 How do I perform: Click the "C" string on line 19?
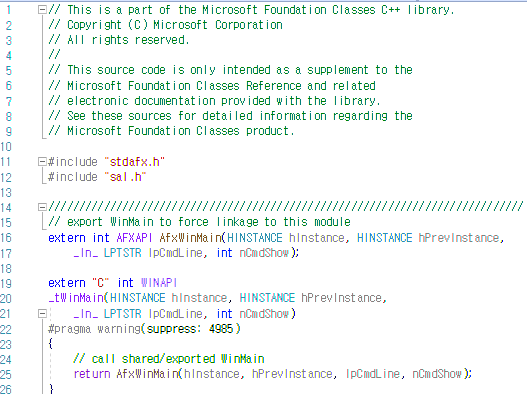[x=100, y=283]
